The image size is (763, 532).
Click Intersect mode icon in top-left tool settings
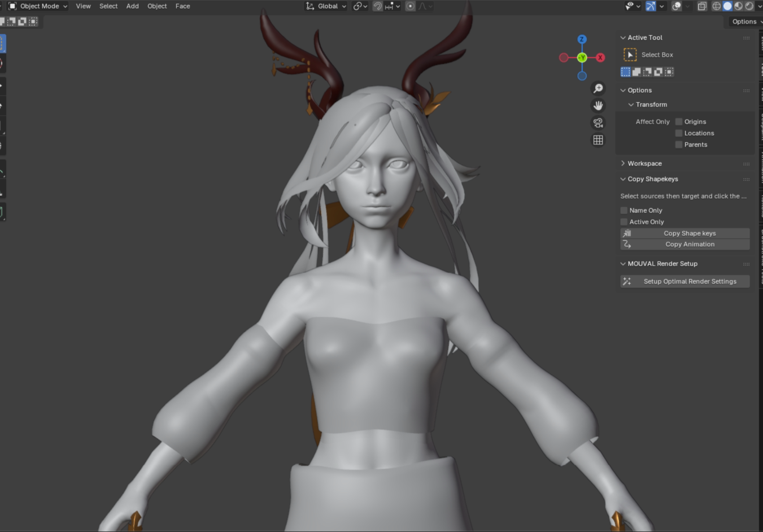coord(33,22)
